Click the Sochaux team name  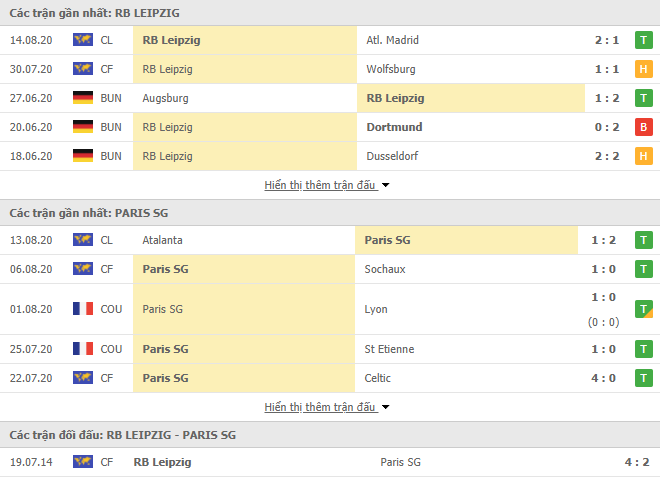pyautogui.click(x=385, y=269)
